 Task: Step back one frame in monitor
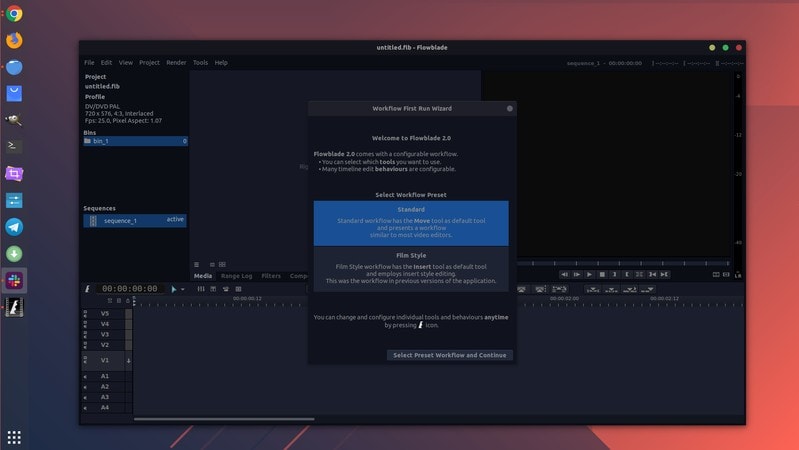[x=564, y=274]
